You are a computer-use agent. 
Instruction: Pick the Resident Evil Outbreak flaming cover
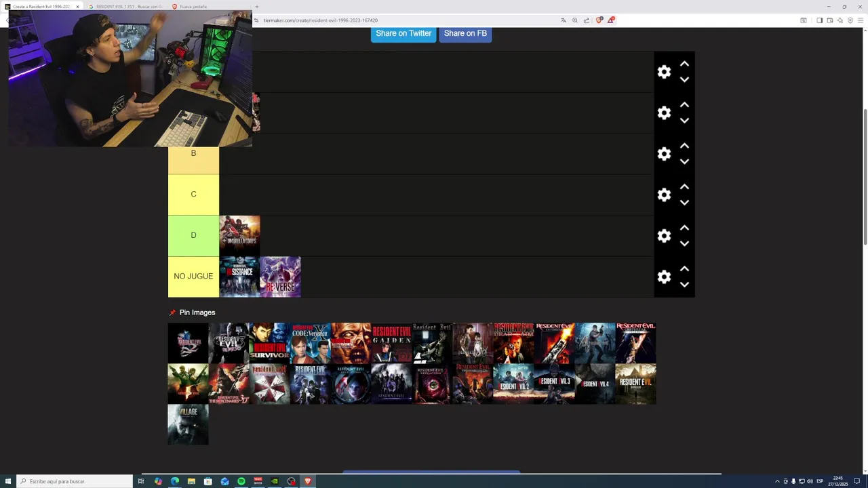point(554,343)
